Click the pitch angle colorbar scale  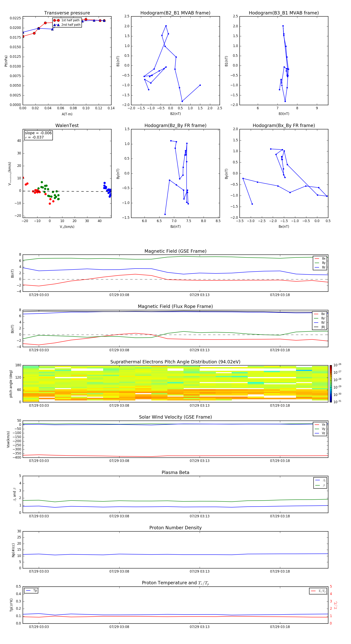tap(331, 383)
